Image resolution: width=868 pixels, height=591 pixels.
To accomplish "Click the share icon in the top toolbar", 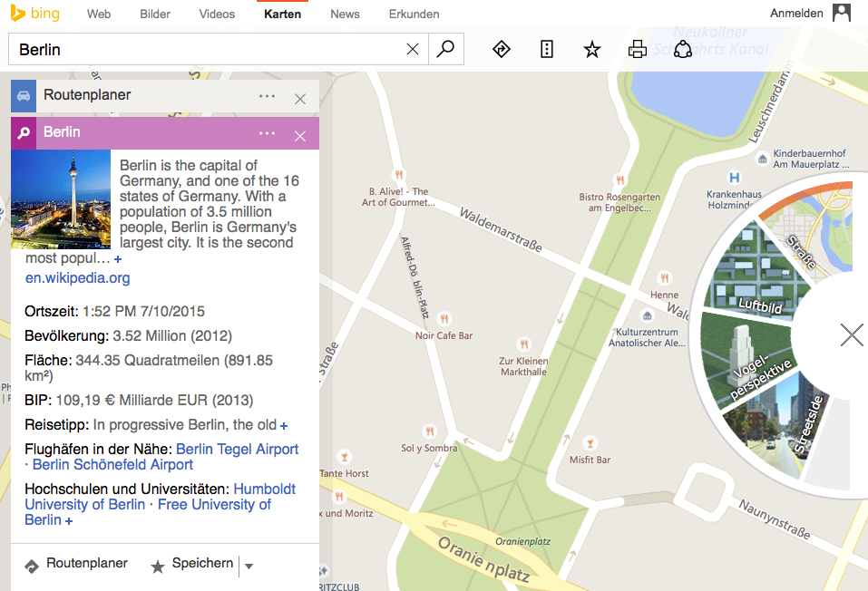I will [683, 50].
